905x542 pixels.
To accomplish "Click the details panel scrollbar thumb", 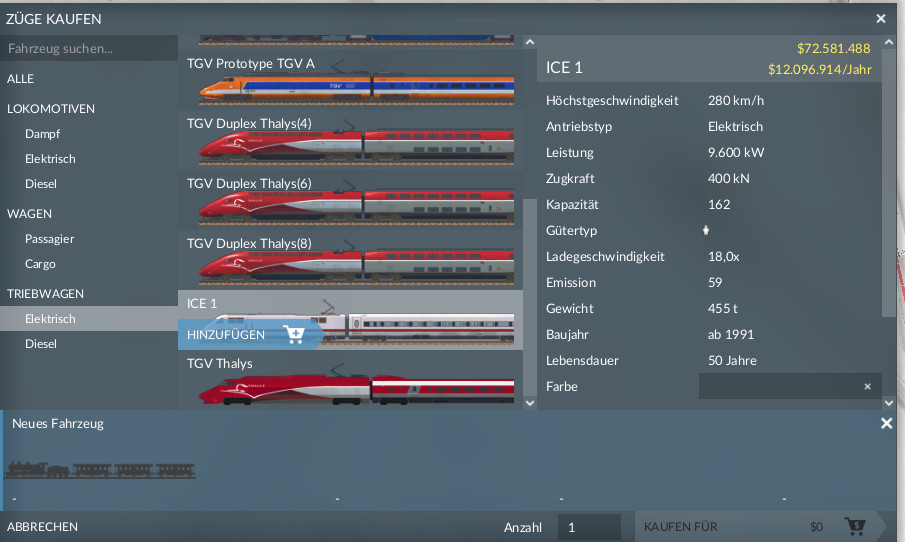I will (889, 184).
